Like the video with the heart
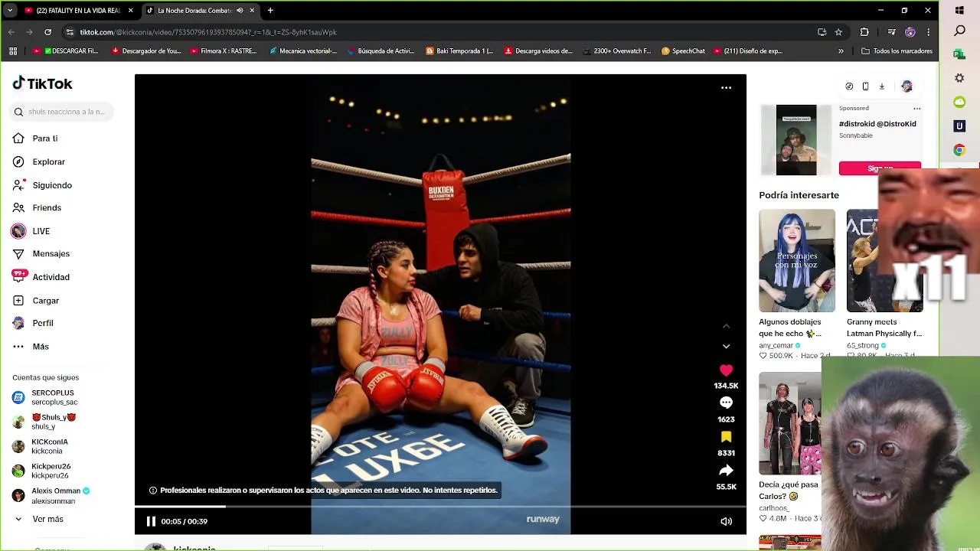This screenshot has height=551, width=980. pos(726,370)
